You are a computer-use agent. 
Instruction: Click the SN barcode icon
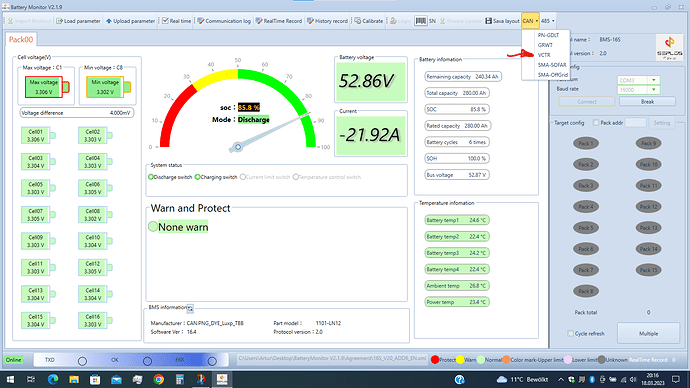(421, 21)
